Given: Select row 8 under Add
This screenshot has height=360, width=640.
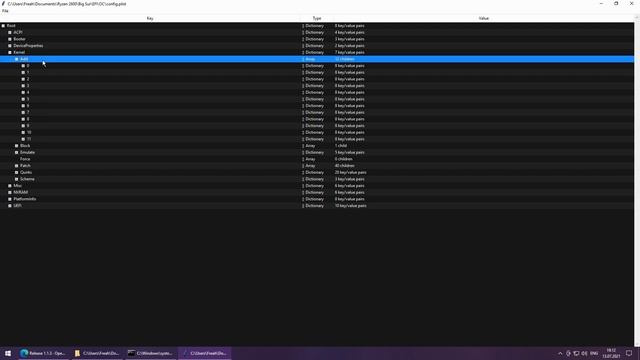Looking at the screenshot, I should pyautogui.click(x=317, y=119).
